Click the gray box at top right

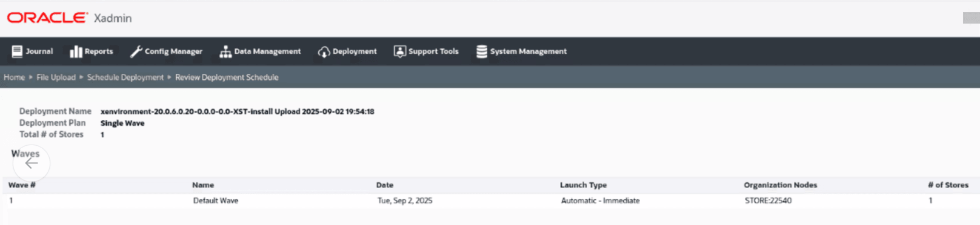click(971, 18)
